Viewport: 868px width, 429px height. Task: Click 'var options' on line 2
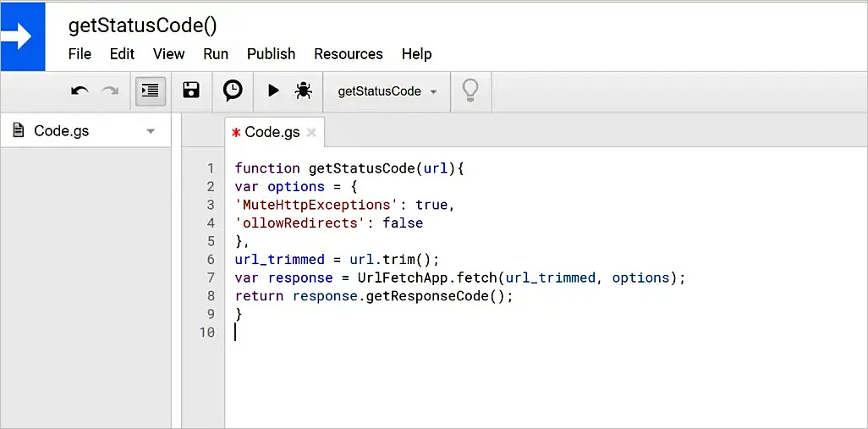coord(279,186)
